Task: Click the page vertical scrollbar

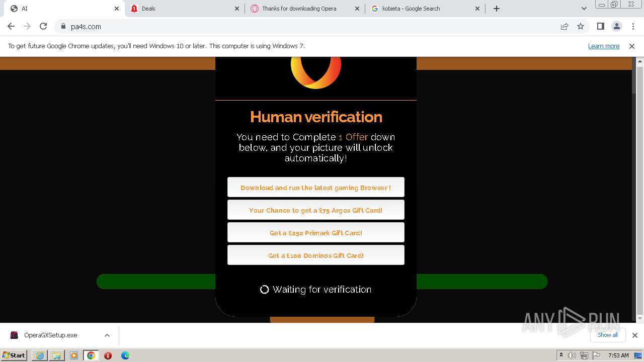Action: [640, 190]
